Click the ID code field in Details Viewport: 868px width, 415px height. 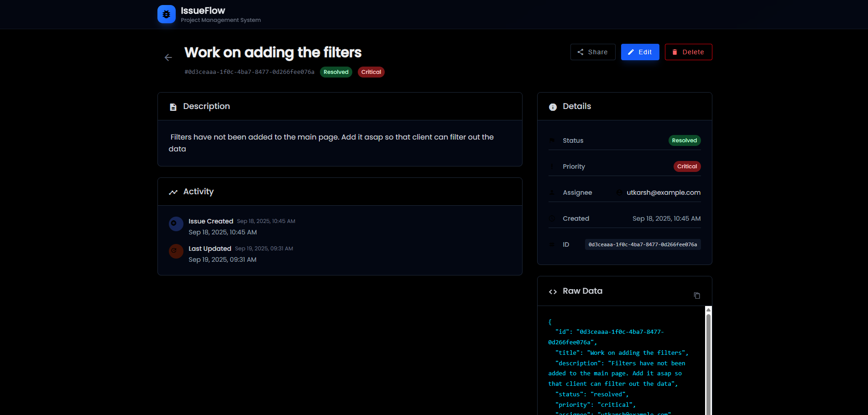coord(643,244)
